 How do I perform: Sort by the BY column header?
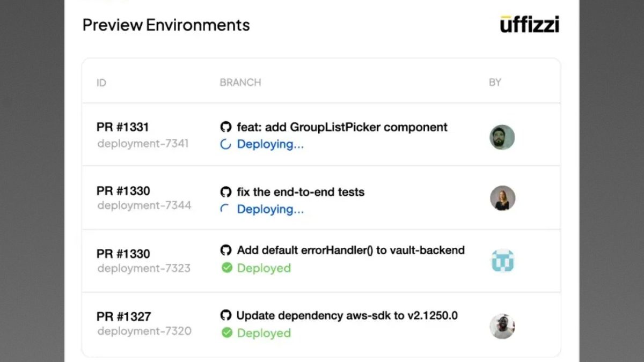click(x=495, y=83)
